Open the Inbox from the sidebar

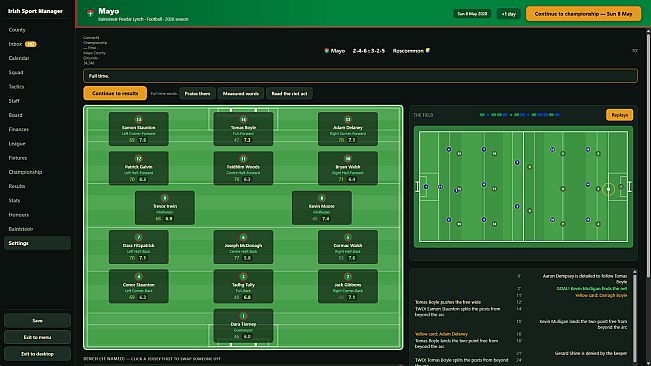[37, 44]
